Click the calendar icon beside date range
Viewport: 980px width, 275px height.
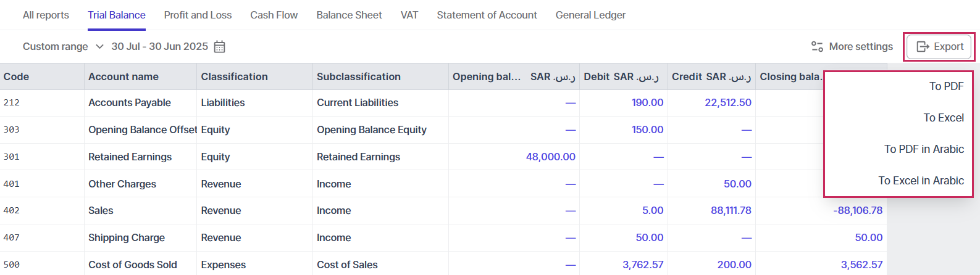219,47
